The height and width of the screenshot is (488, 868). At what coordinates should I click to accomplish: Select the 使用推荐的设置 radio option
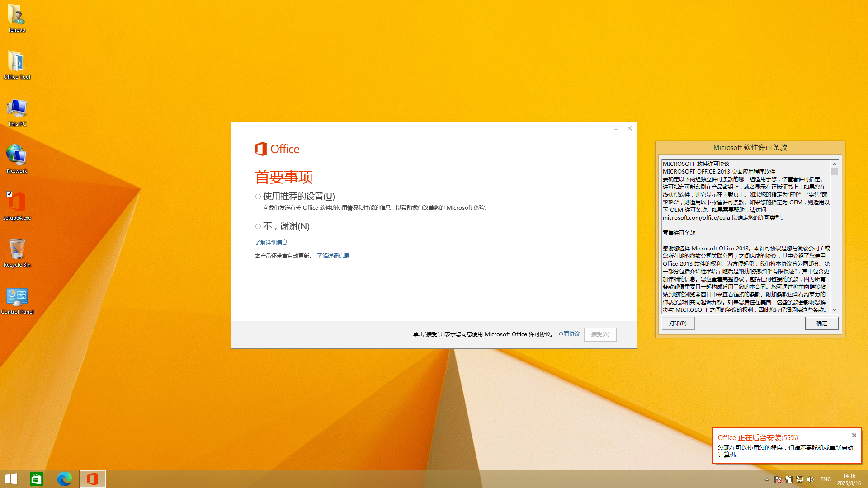click(258, 197)
